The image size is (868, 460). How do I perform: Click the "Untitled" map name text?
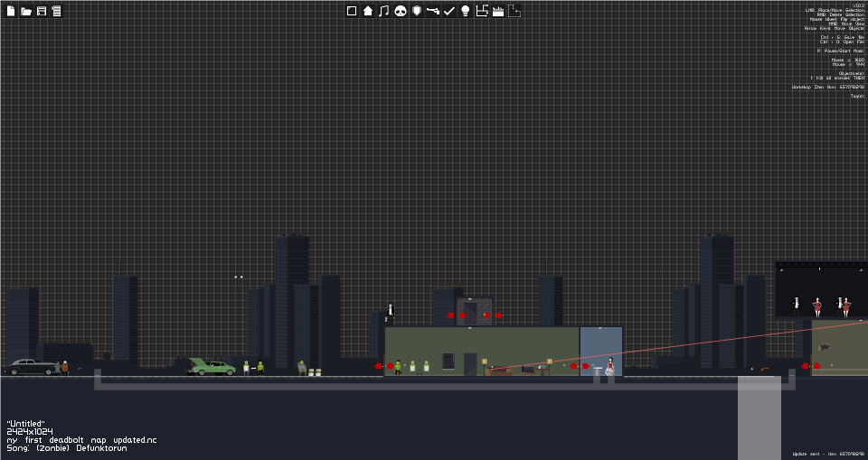tap(25, 424)
